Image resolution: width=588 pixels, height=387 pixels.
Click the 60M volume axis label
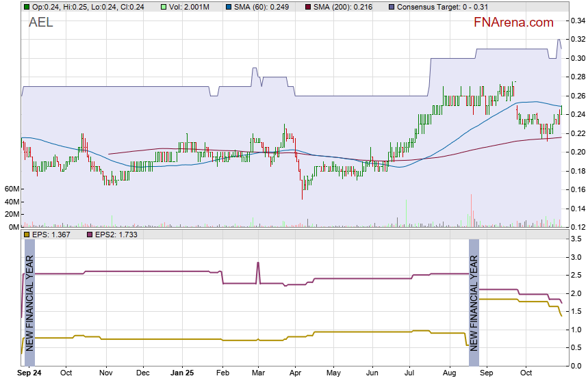pyautogui.click(x=12, y=189)
